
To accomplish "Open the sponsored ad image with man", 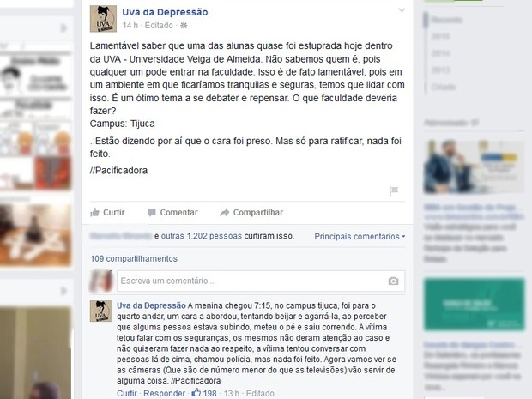I will click(474, 166).
